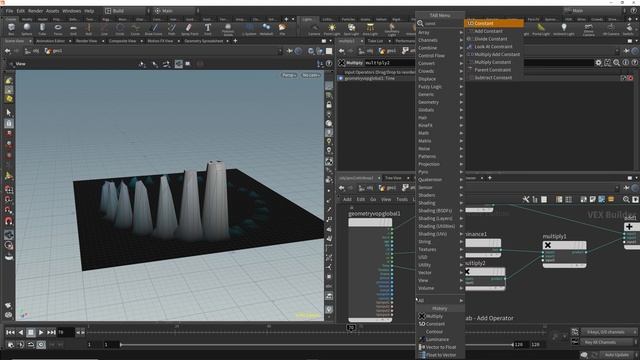Click network editor back navigation arrow

(342, 188)
